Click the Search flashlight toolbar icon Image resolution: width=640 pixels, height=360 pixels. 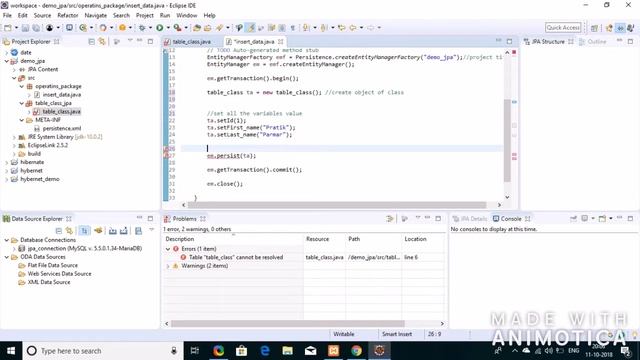[220, 28]
